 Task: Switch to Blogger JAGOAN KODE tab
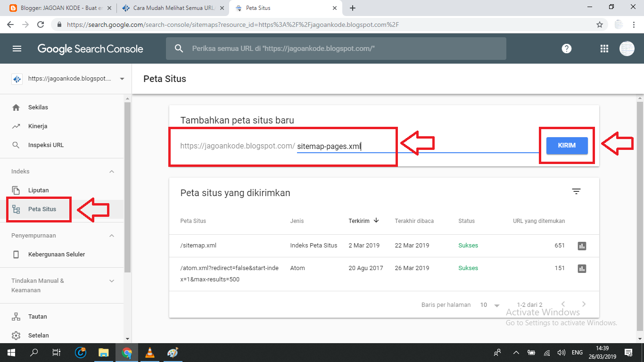point(61,8)
